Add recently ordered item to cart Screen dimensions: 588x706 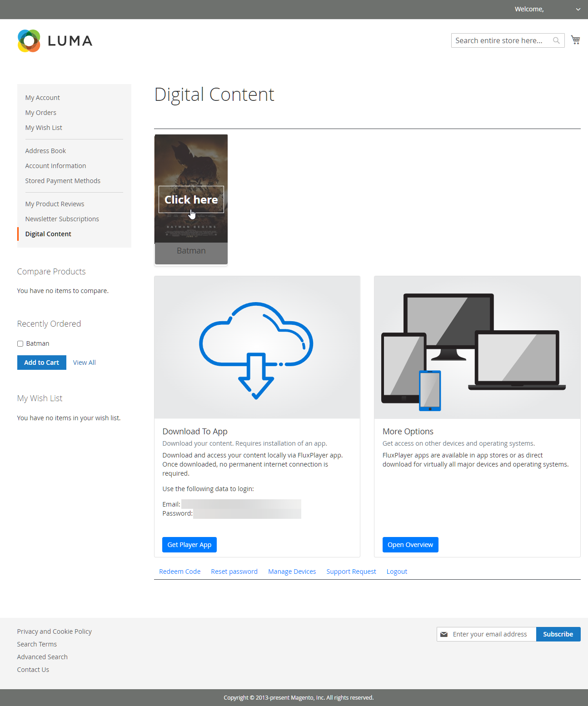point(41,363)
